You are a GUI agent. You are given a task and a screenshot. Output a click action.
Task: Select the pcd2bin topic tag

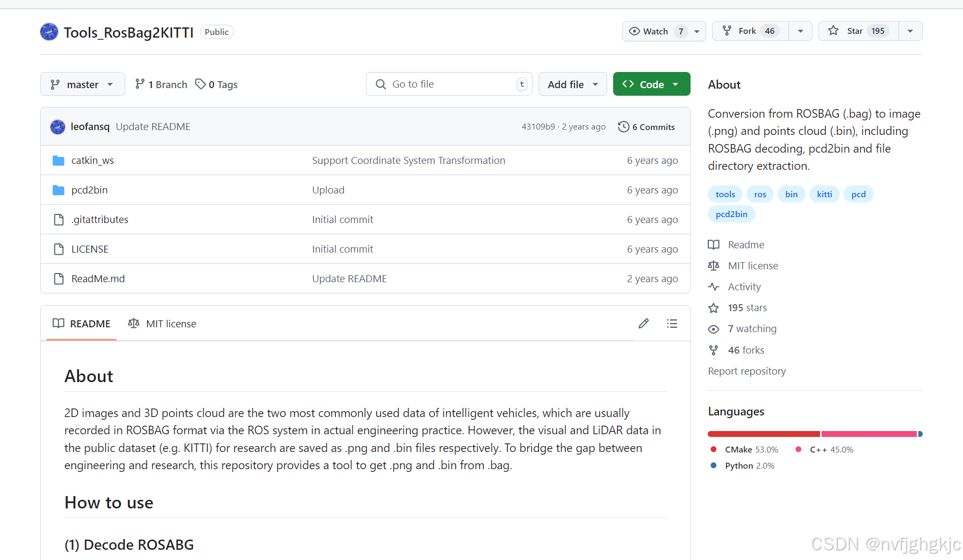731,214
